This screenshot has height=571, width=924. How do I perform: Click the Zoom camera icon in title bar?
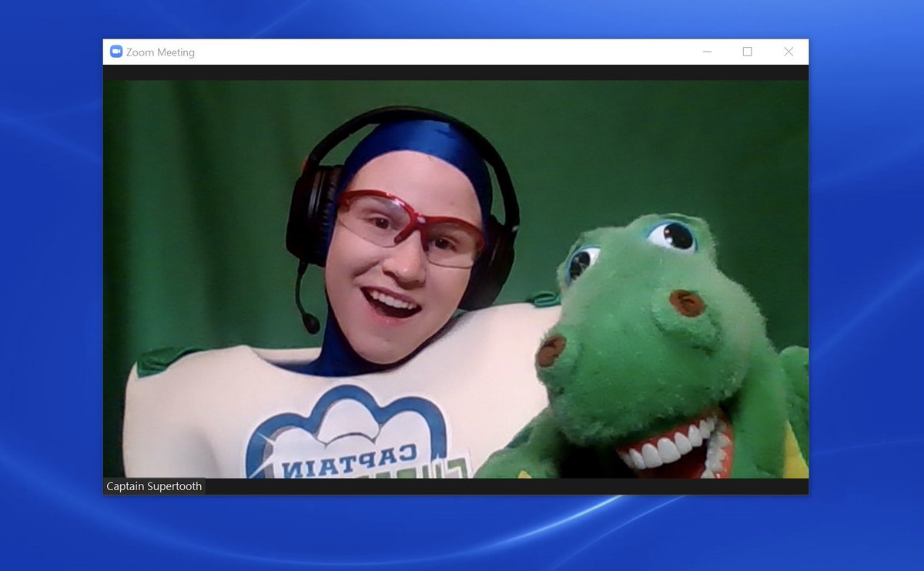[x=117, y=52]
